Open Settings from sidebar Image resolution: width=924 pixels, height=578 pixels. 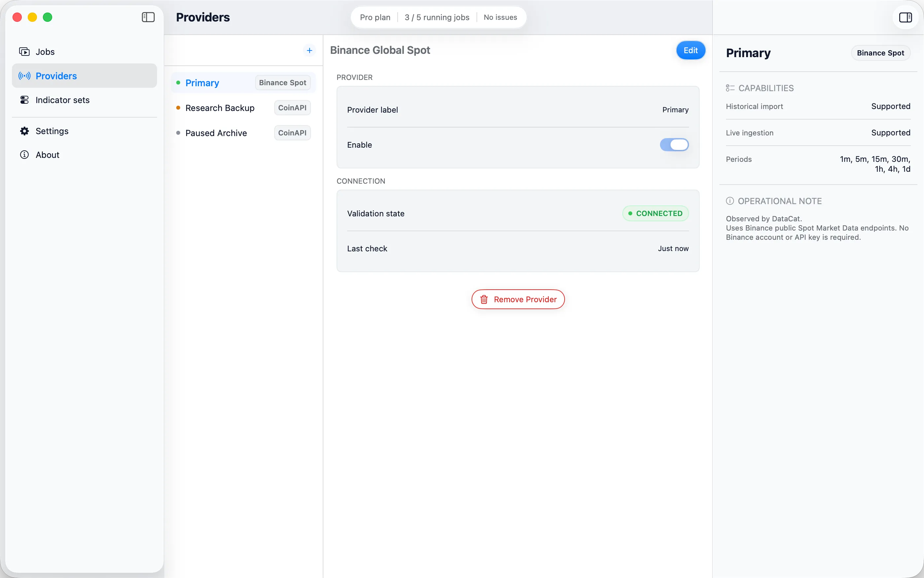click(84, 131)
